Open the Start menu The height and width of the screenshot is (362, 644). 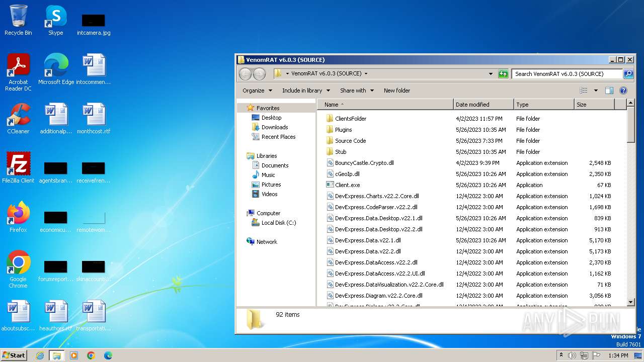click(x=14, y=355)
